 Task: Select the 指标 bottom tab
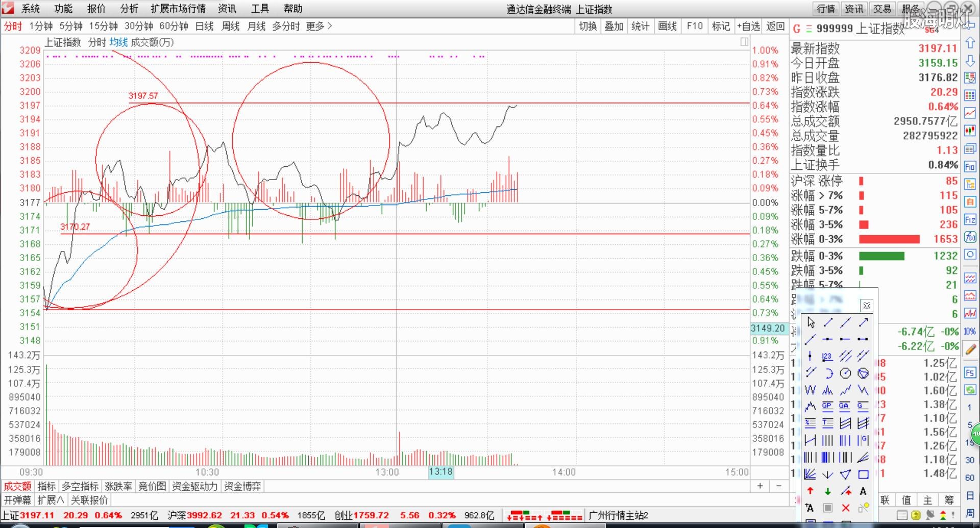click(46, 486)
